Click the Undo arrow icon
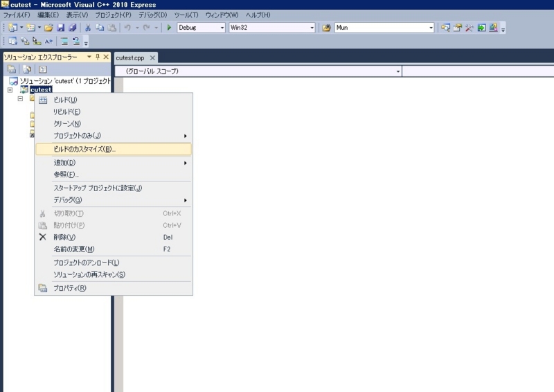The image size is (554, 392). (x=127, y=28)
